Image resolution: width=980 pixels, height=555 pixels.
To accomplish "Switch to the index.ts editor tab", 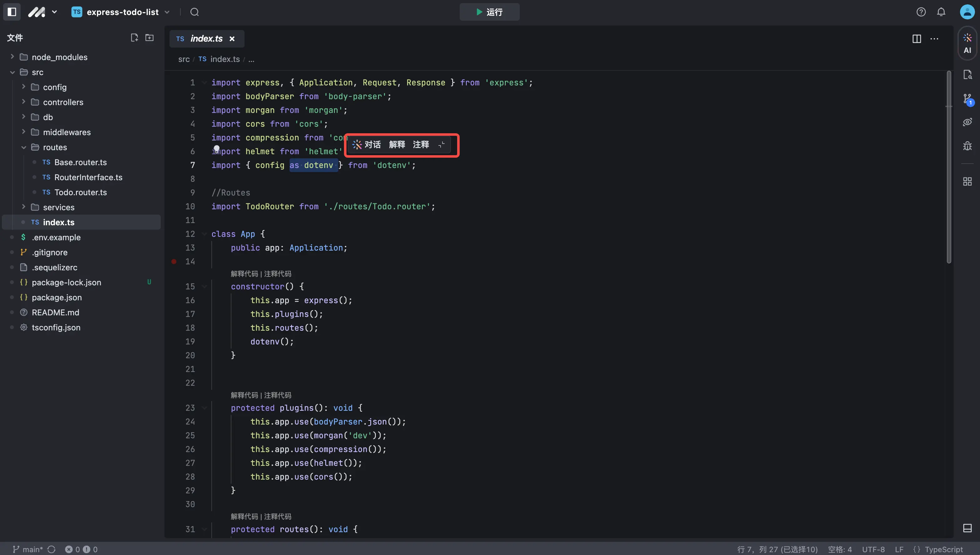I will click(x=206, y=38).
